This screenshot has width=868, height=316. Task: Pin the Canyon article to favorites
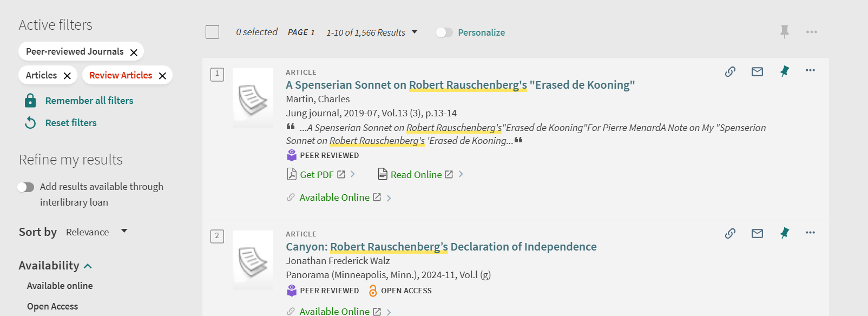pos(784,233)
